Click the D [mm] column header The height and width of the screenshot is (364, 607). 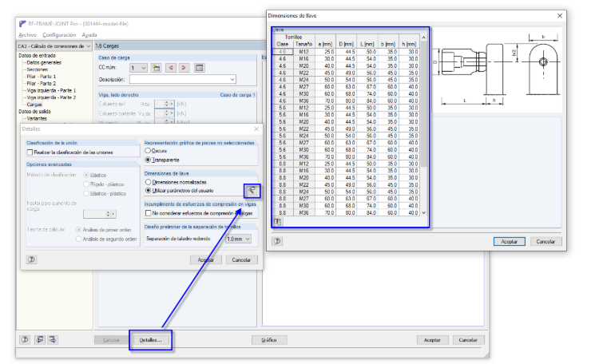(x=346, y=44)
